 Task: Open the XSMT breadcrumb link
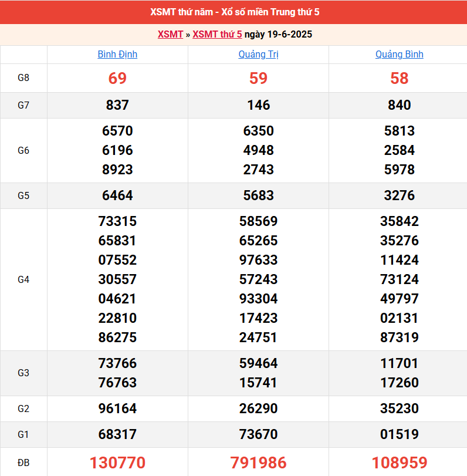(170, 35)
